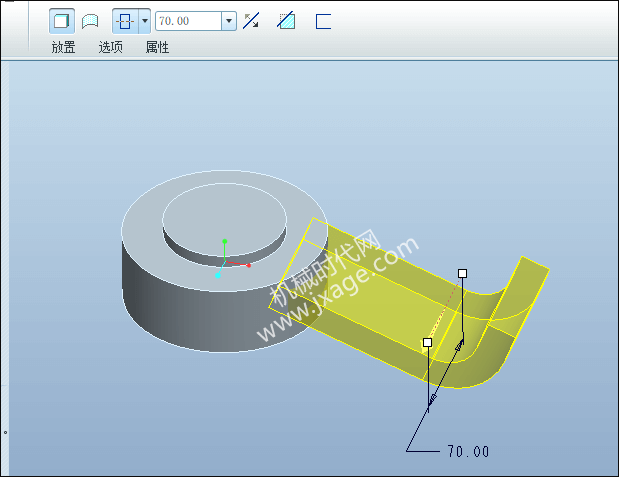Click the red axis endpoint of coordinate system
The height and width of the screenshot is (477, 619).
[248, 265]
